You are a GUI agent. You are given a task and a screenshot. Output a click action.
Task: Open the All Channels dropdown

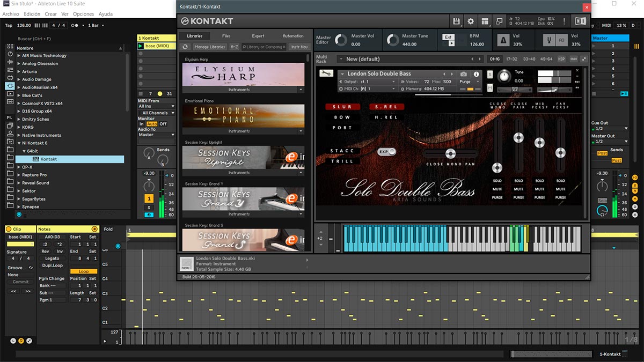[x=157, y=113]
